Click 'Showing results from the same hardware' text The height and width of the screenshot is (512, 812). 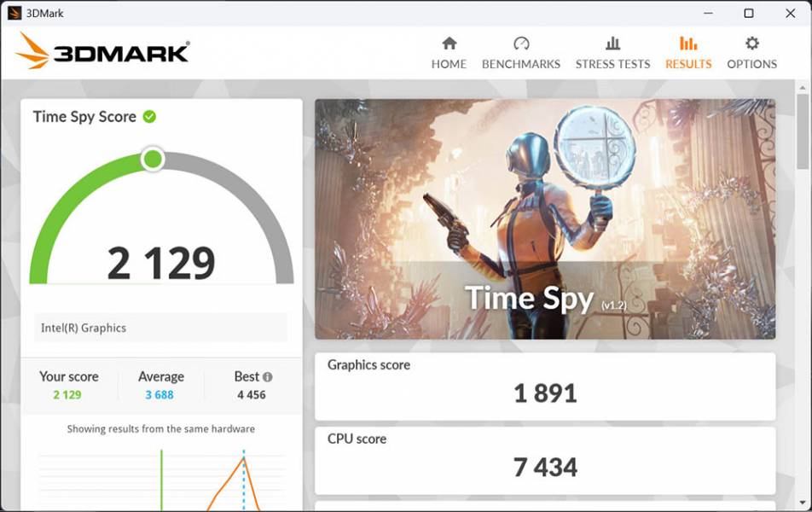pyautogui.click(x=161, y=428)
